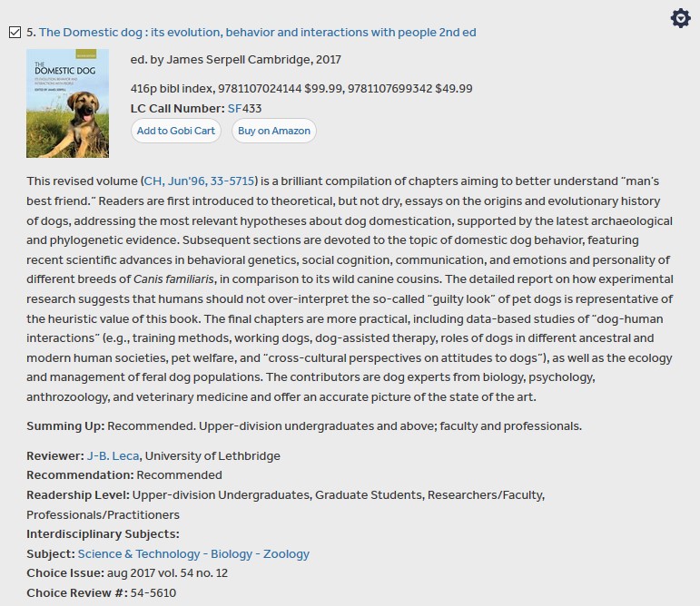This screenshot has height=606, width=700.
Task: Click the Domestic Dog book cover
Action: tap(67, 103)
